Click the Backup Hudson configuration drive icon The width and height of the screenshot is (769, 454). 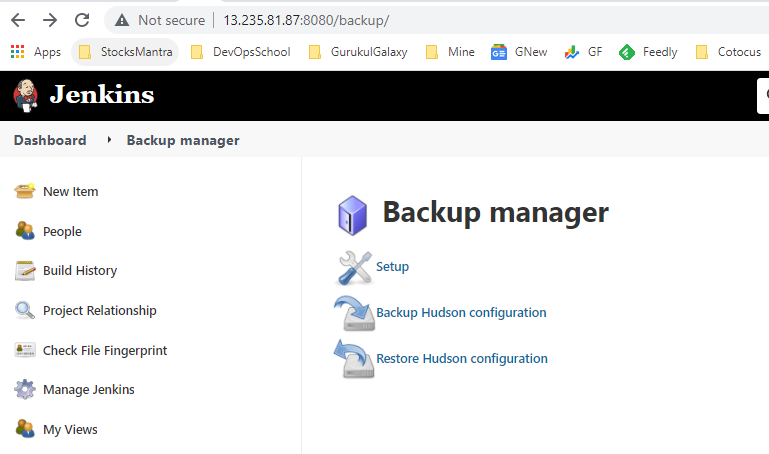point(354,312)
